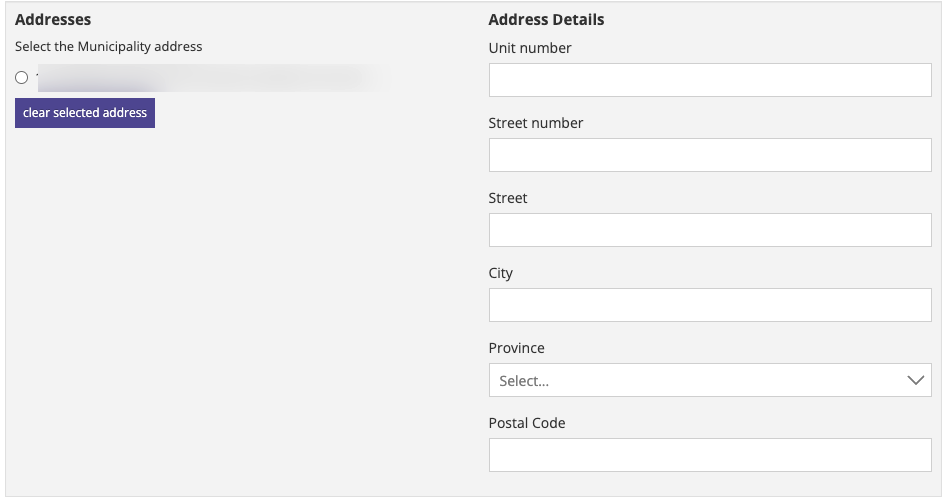Viewport: 942px width, 500px height.
Task: Click the Address Details section heading
Action: pyautogui.click(x=546, y=20)
